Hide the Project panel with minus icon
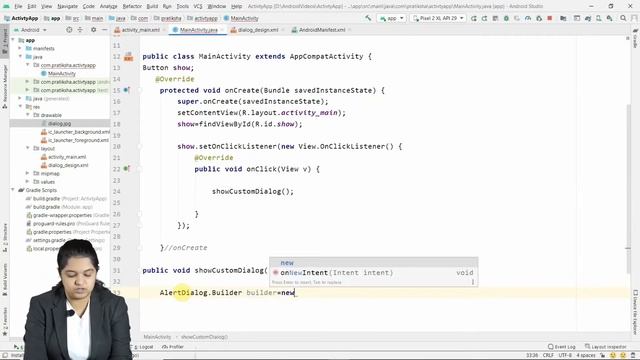 104,30
